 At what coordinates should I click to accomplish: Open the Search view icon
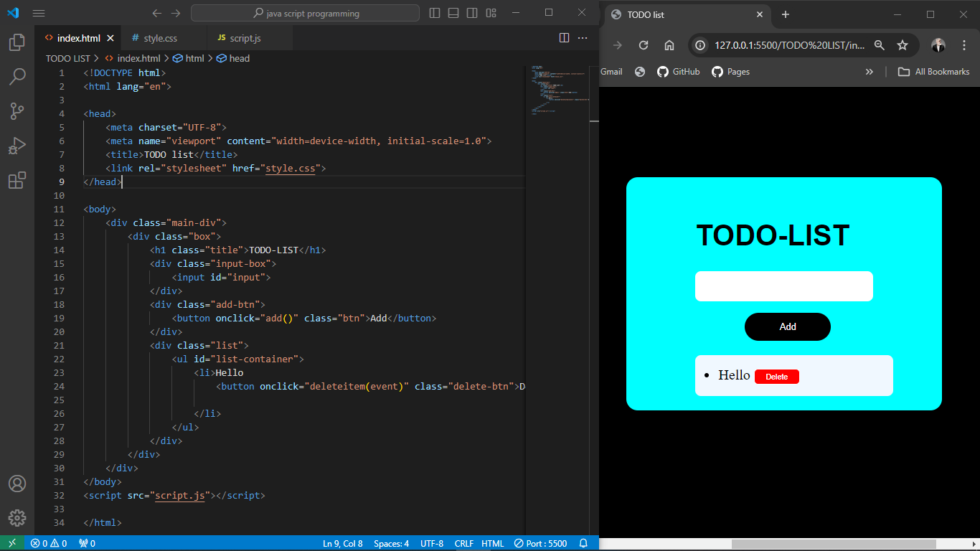click(17, 77)
